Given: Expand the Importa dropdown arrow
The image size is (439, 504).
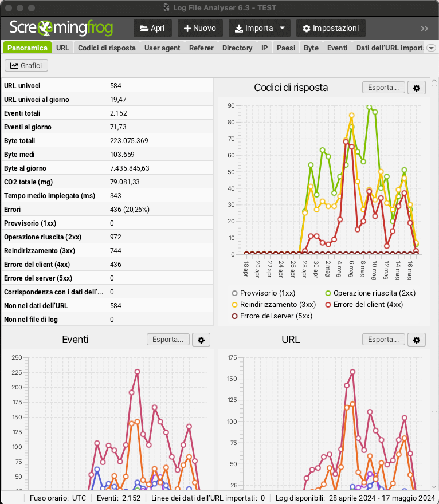Looking at the screenshot, I should click(x=282, y=28).
